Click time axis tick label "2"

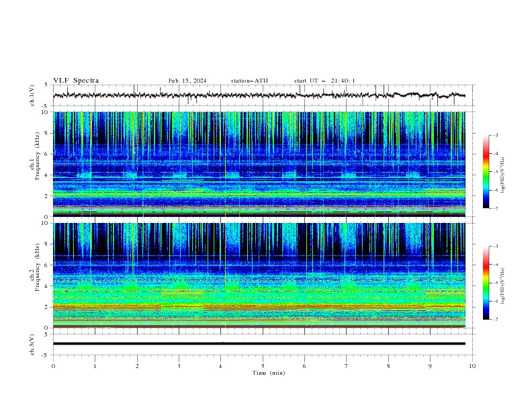click(137, 366)
